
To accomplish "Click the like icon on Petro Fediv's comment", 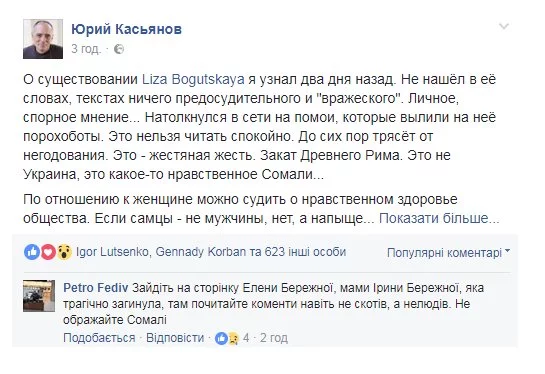I will click(x=221, y=338).
